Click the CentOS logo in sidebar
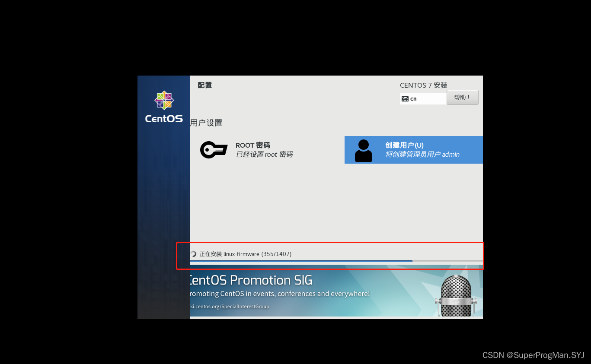 pyautogui.click(x=164, y=107)
